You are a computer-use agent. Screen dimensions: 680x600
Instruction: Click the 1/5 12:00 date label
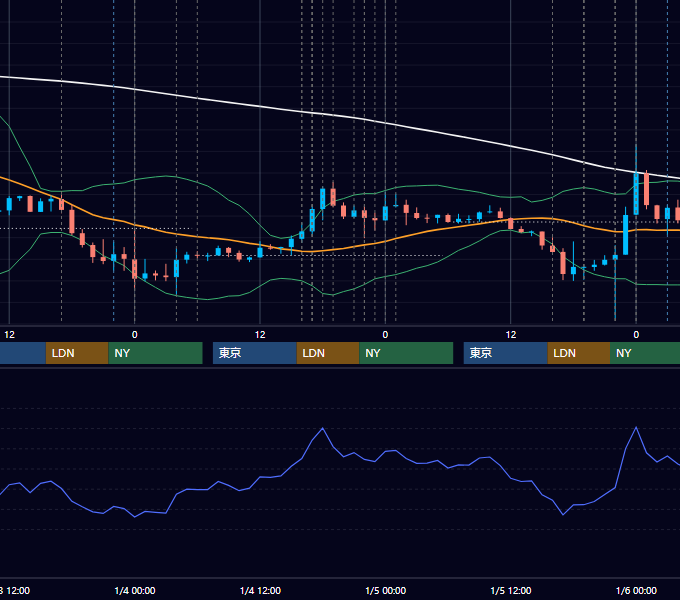tap(511, 590)
